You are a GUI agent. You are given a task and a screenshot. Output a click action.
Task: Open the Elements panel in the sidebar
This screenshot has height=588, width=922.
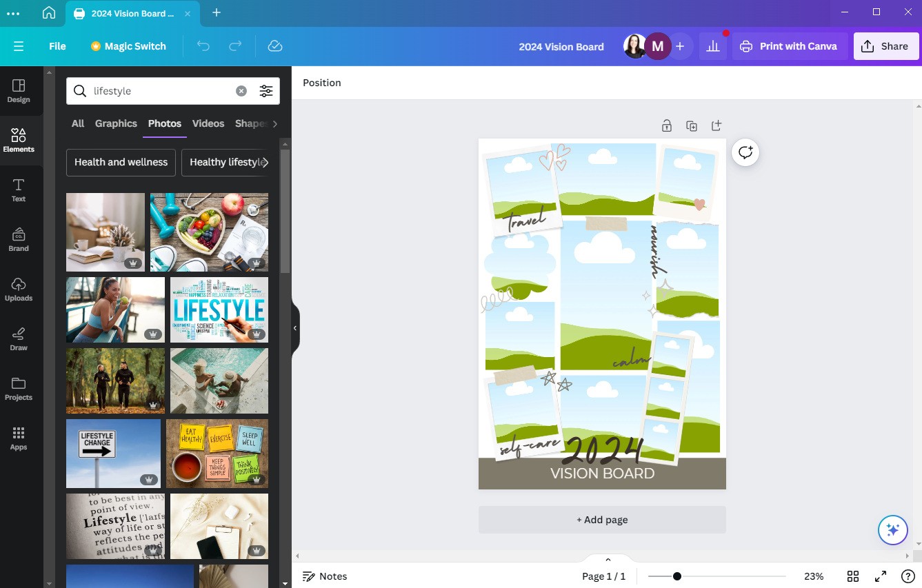click(x=19, y=139)
